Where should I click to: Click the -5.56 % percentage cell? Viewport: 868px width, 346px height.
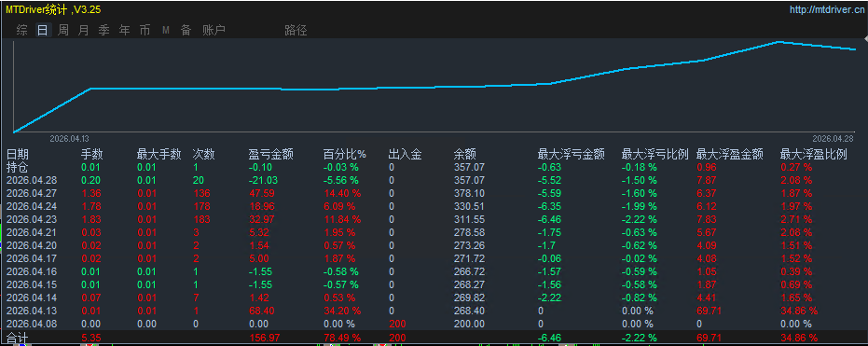(341, 180)
